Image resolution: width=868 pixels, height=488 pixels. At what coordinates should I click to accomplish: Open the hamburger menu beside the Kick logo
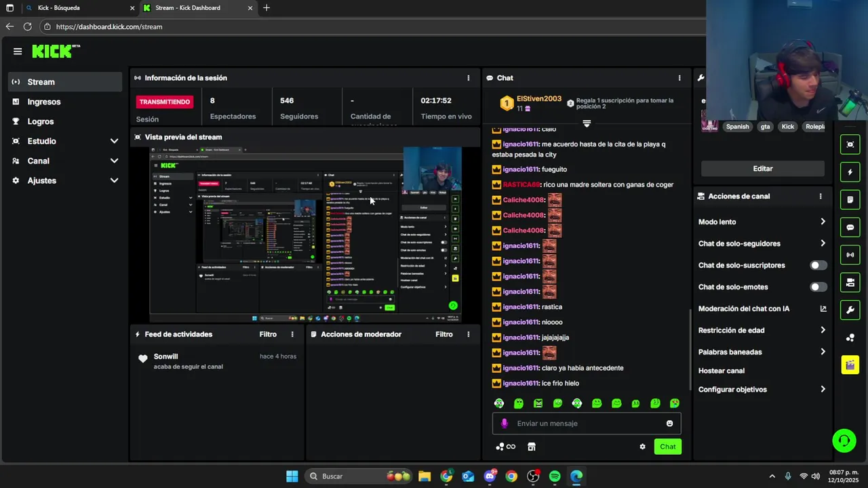[18, 52]
